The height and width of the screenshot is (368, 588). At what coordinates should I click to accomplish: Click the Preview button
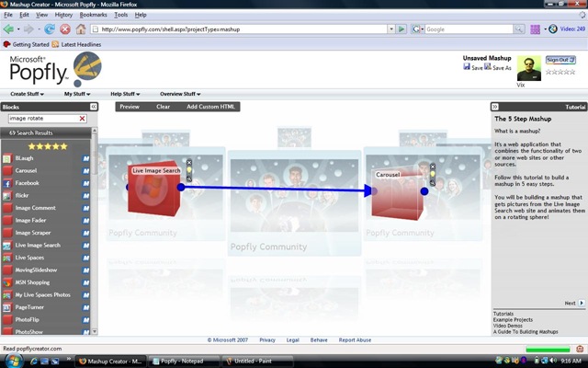tap(130, 107)
